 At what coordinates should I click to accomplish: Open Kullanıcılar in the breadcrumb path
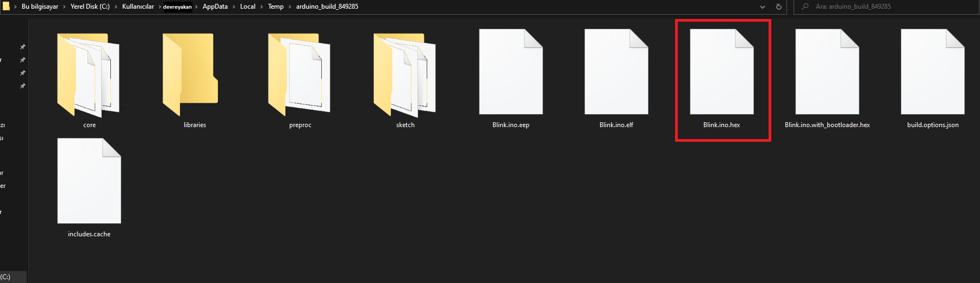click(138, 7)
